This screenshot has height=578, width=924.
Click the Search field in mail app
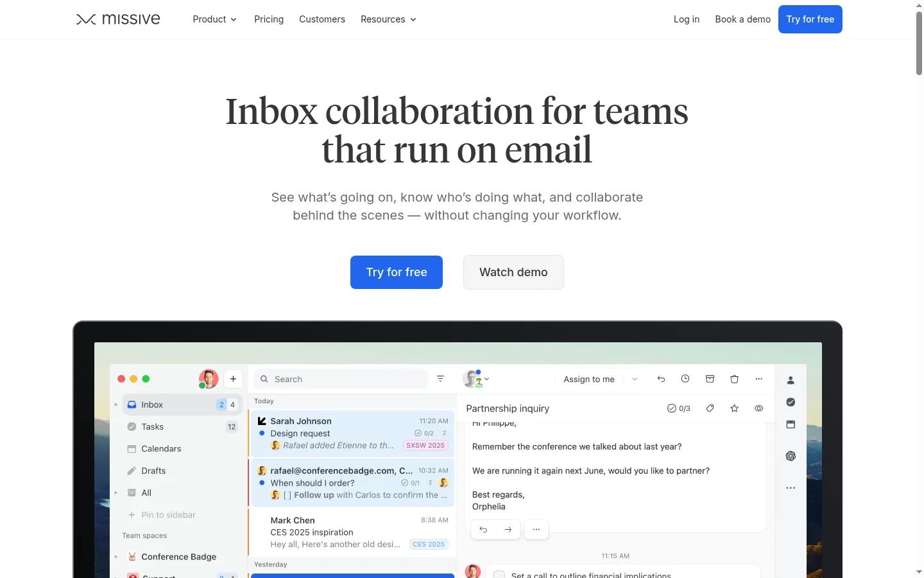(341, 379)
